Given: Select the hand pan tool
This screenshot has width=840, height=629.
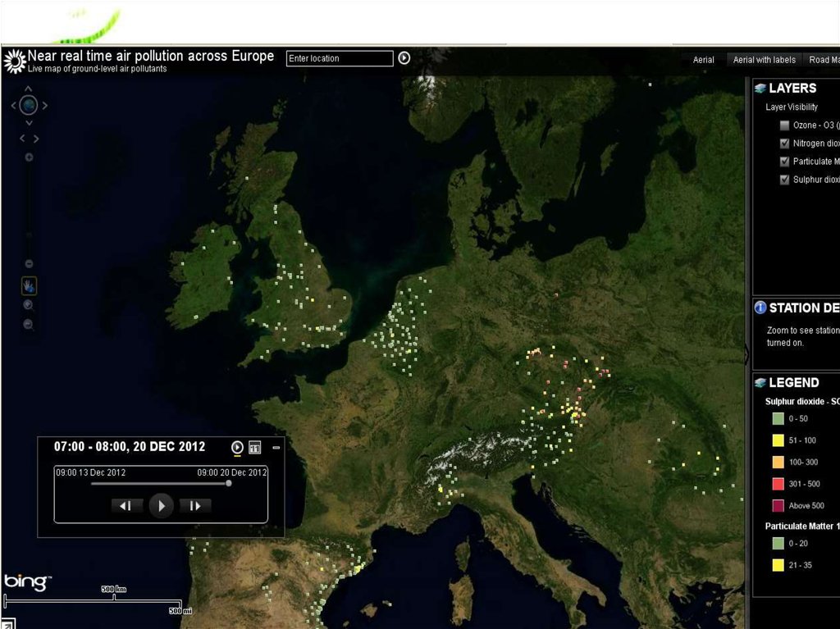Looking at the screenshot, I should click(x=29, y=286).
